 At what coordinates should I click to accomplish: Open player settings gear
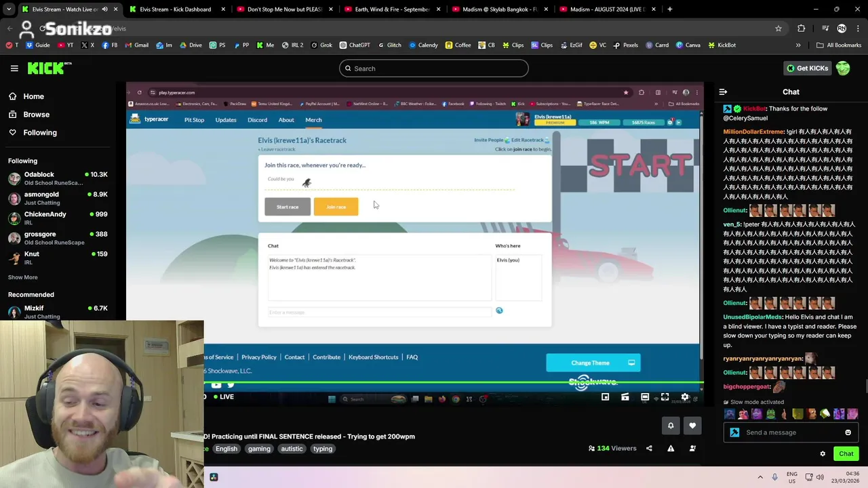click(x=685, y=397)
